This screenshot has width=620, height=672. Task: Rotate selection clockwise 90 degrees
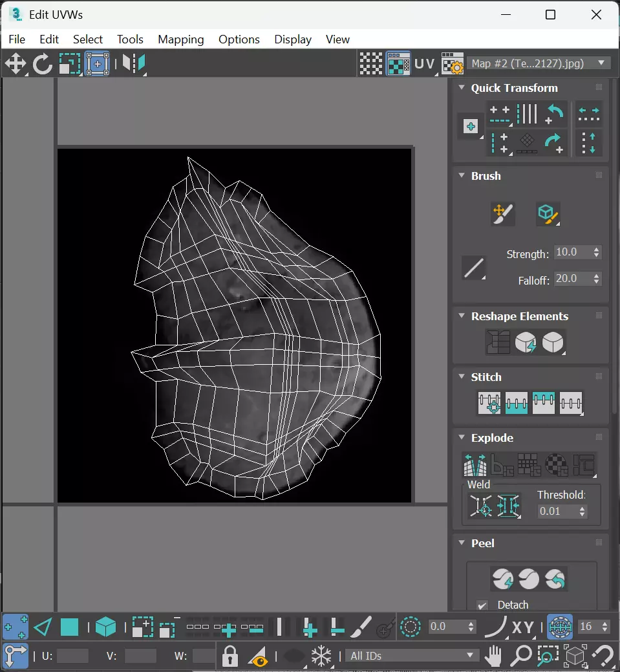(554, 143)
